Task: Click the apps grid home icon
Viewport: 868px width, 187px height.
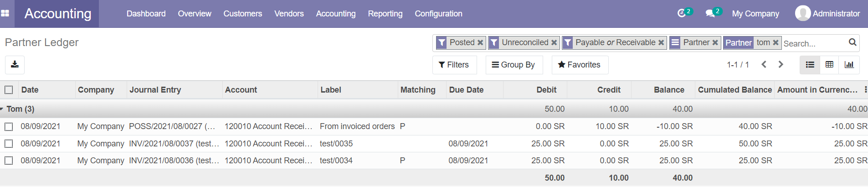Action: pyautogui.click(x=5, y=14)
